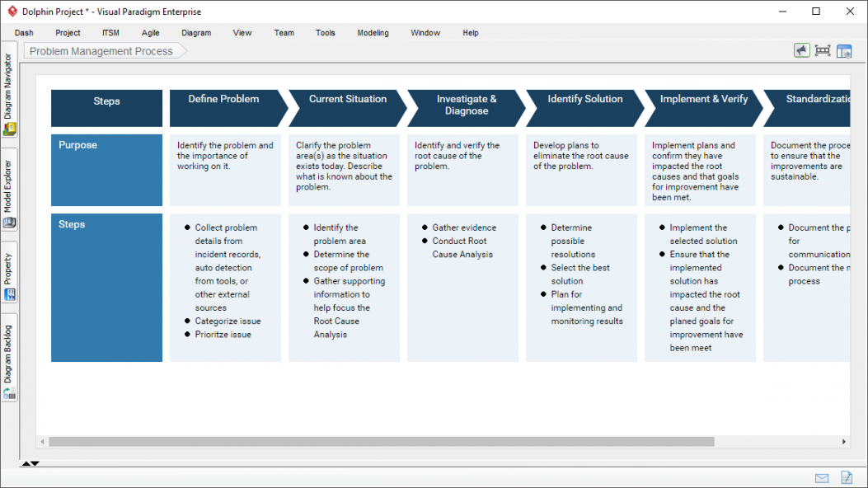The height and width of the screenshot is (488, 868).
Task: Open the Diagram Backlog side panel
Action: pyautogui.click(x=9, y=359)
